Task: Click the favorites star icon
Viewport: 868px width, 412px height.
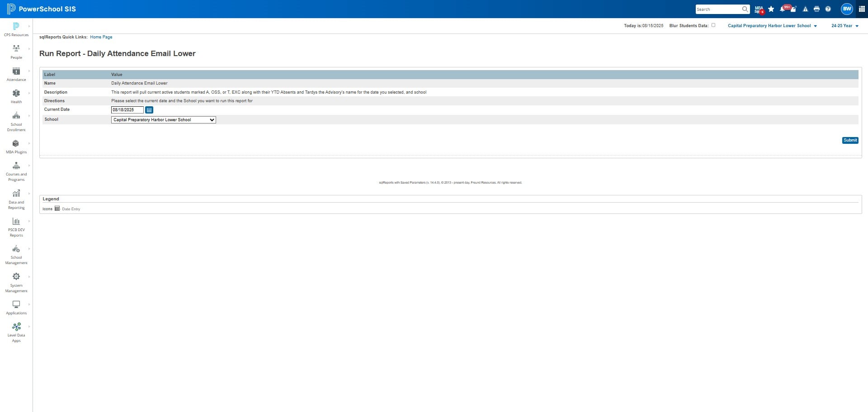Action: coord(771,9)
